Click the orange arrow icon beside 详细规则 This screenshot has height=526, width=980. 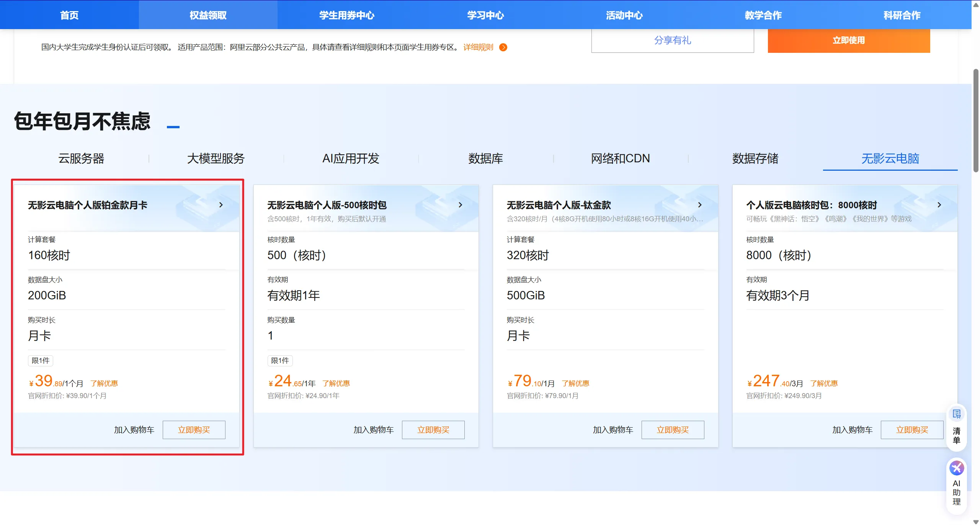(503, 47)
